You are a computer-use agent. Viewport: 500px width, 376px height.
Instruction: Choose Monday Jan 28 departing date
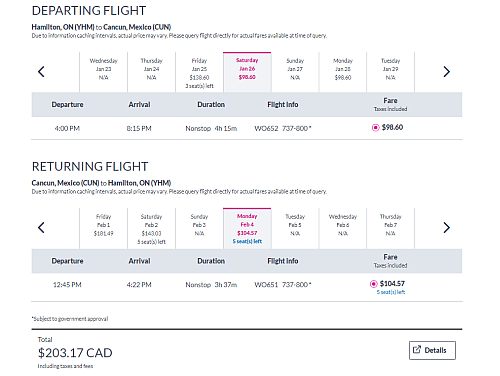343,72
